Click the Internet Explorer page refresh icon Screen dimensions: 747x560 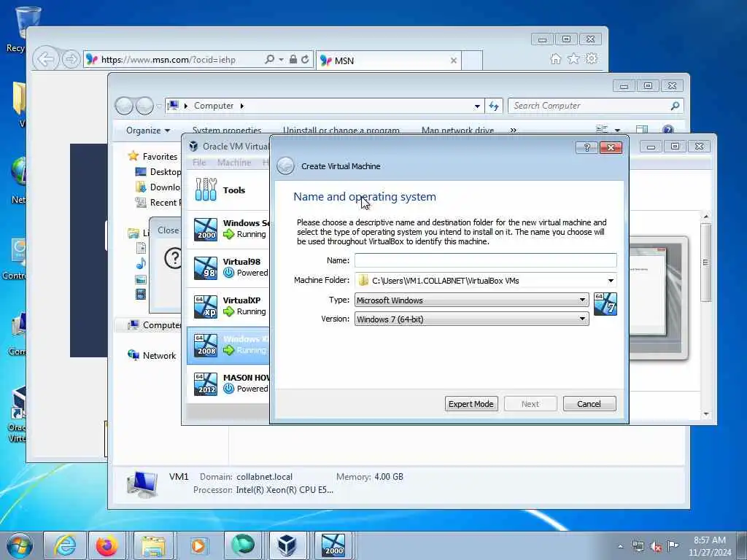(305, 60)
